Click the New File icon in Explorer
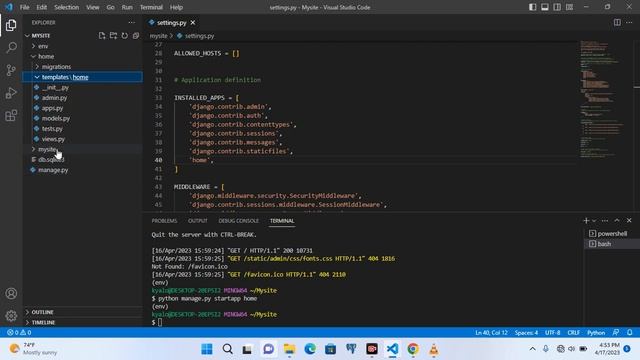Viewport: 640px width, 360px height. pos(102,36)
